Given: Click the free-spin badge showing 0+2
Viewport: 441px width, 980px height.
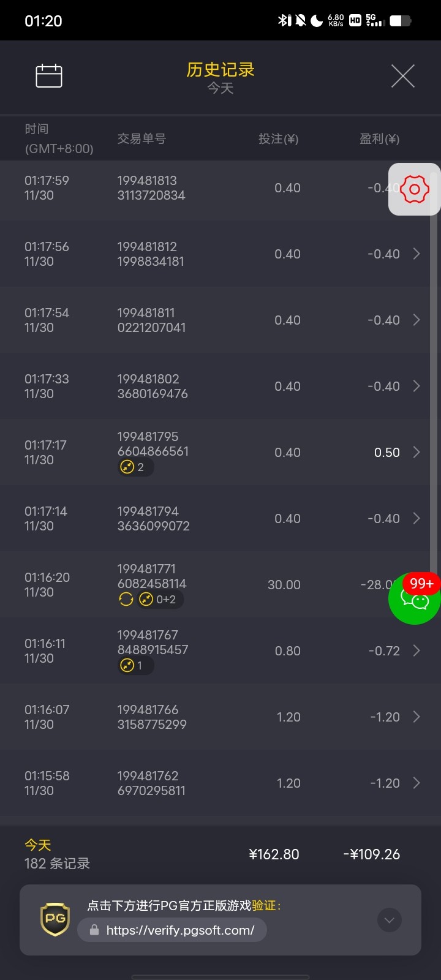Looking at the screenshot, I should (x=159, y=600).
